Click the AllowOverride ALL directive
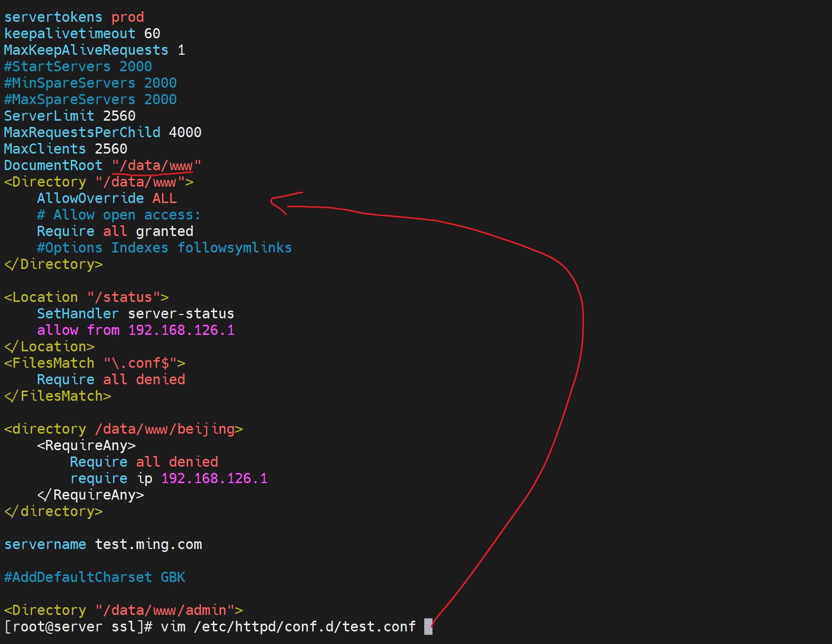Screen dimensions: 832x644 click(107, 198)
